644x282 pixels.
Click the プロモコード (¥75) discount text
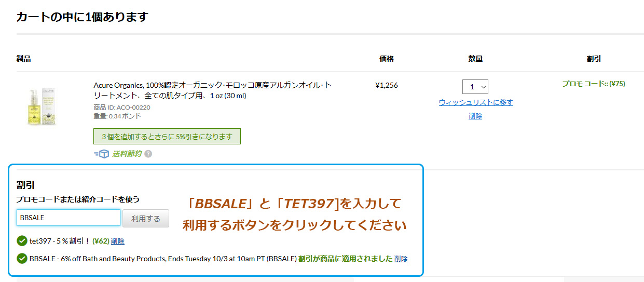pos(594,84)
